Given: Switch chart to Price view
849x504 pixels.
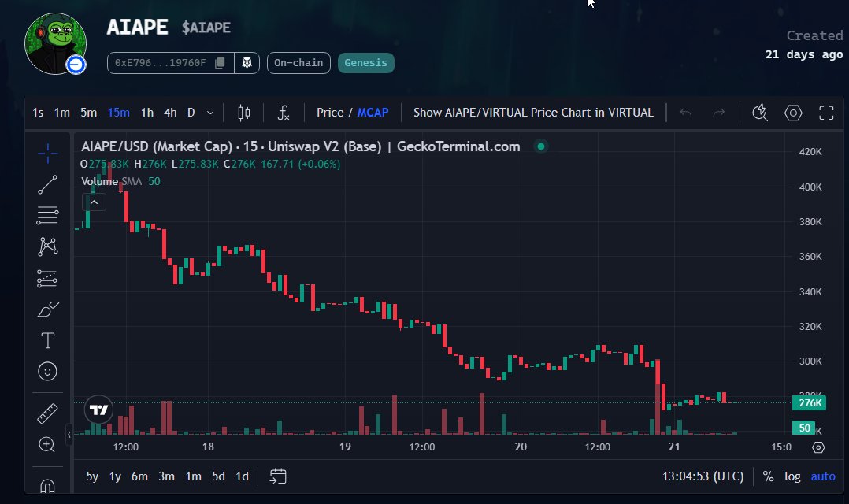Looking at the screenshot, I should [x=330, y=113].
